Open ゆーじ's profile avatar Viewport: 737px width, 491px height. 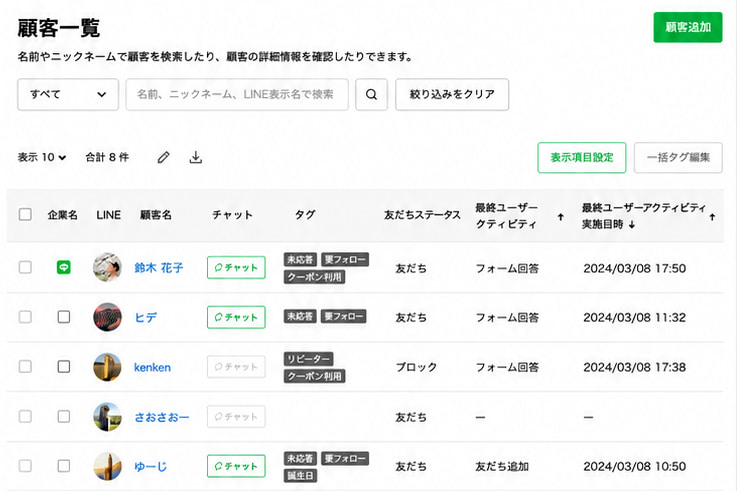point(108,466)
